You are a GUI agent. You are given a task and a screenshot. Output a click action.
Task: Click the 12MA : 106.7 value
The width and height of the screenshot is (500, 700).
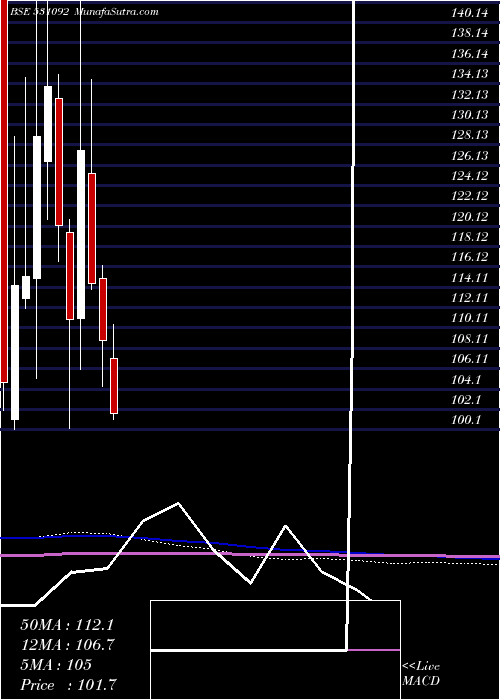[67, 645]
